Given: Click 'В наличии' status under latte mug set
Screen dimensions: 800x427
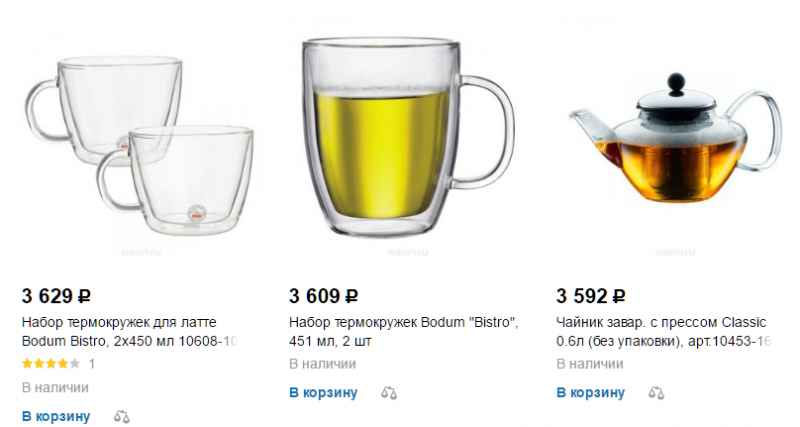Looking at the screenshot, I should point(55,388).
